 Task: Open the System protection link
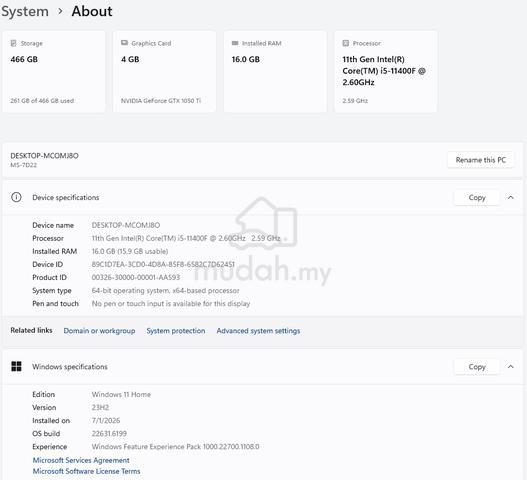click(x=175, y=331)
